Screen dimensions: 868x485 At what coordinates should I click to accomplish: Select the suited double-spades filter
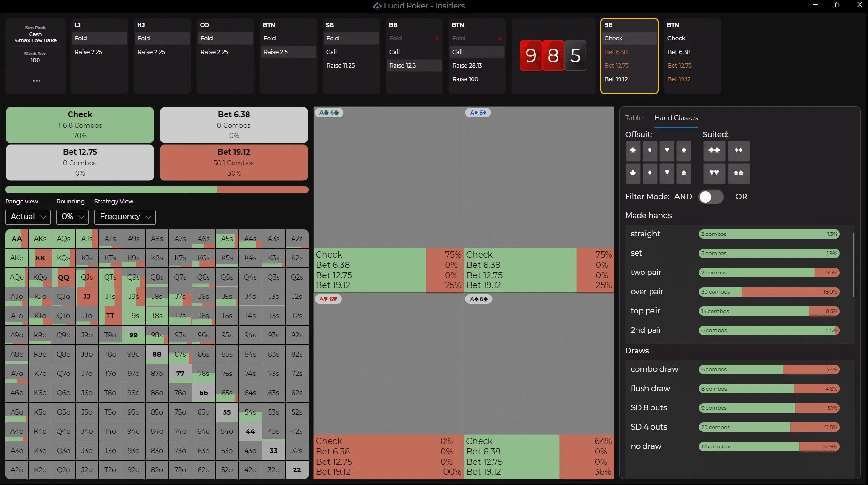point(738,173)
